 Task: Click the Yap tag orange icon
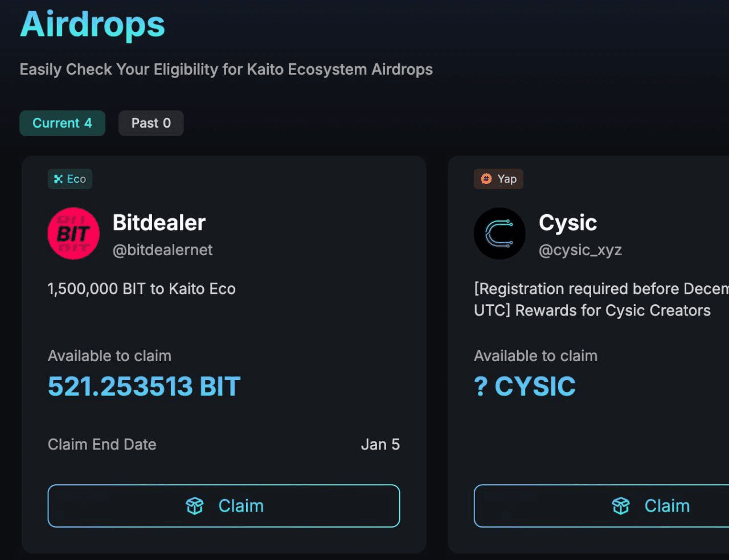[x=486, y=179]
